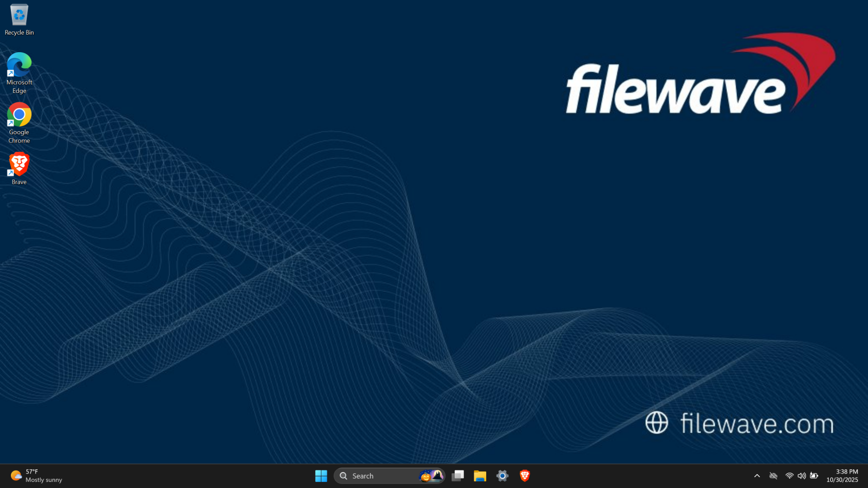
Task: Open File Explorer from the taskbar
Action: point(480,476)
